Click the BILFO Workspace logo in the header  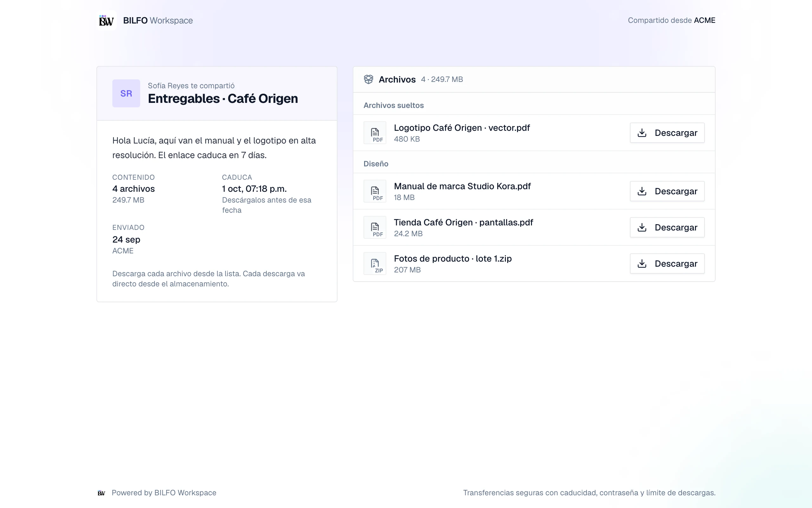pyautogui.click(x=106, y=21)
